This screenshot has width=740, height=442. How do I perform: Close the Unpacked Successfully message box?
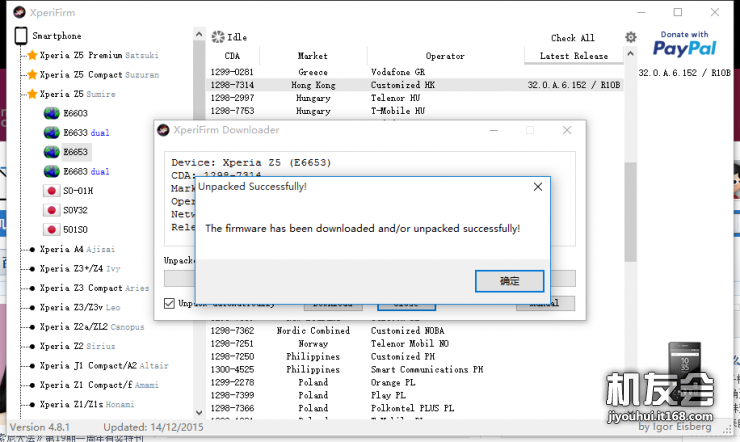coord(538,187)
